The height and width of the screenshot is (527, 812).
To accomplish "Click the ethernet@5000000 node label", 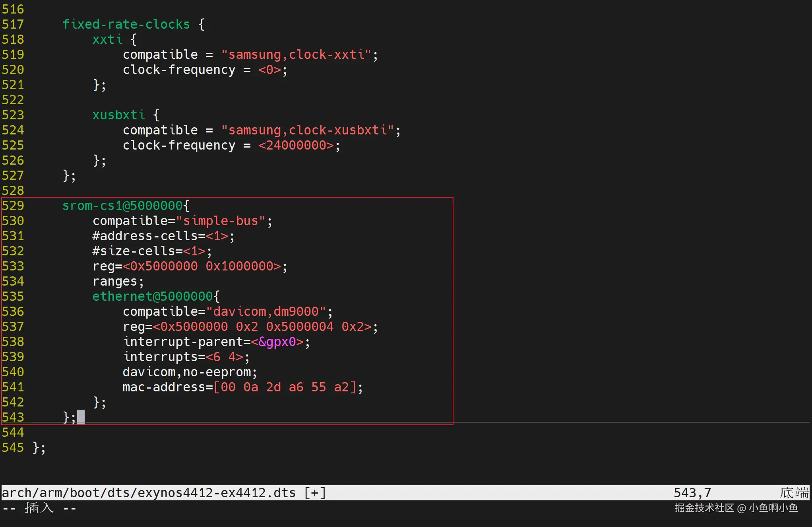I will click(x=153, y=296).
